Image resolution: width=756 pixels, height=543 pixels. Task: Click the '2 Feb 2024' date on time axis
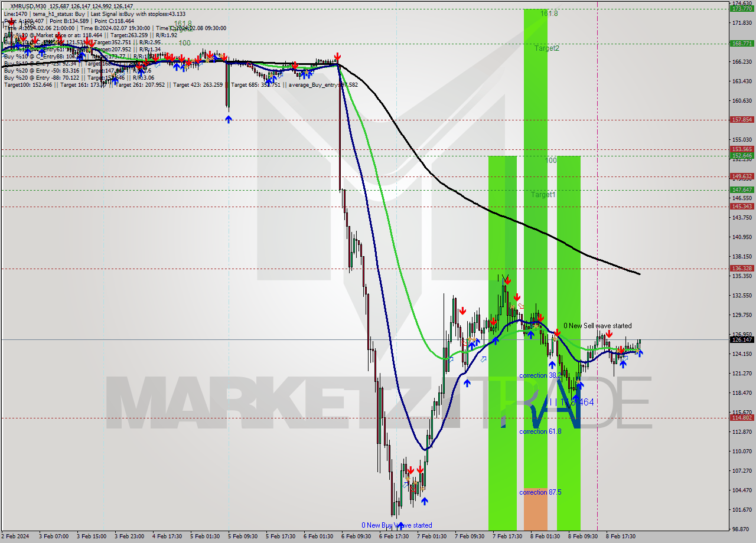[15, 537]
